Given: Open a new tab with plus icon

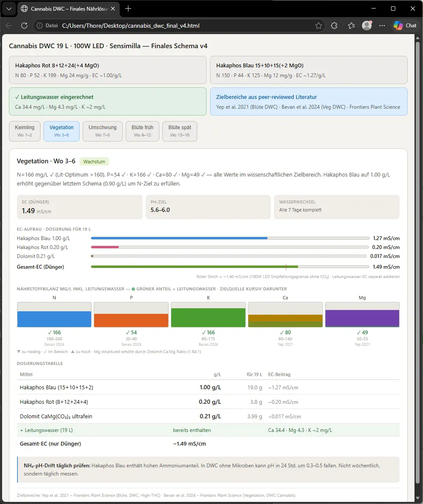Looking at the screenshot, I should click(128, 9).
